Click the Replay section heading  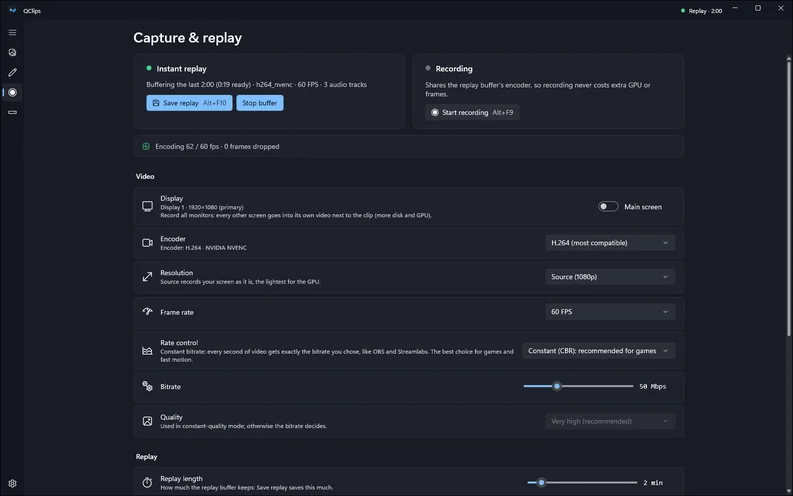[x=147, y=456]
